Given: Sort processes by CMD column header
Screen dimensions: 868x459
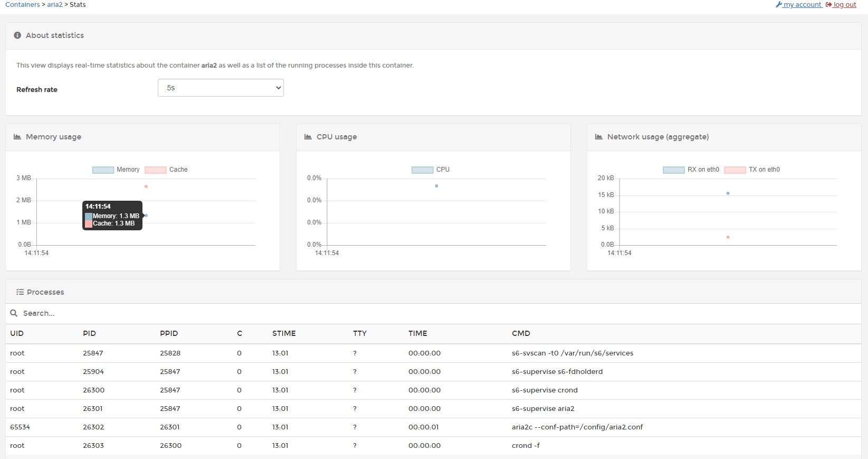Looking at the screenshot, I should (x=521, y=333).
